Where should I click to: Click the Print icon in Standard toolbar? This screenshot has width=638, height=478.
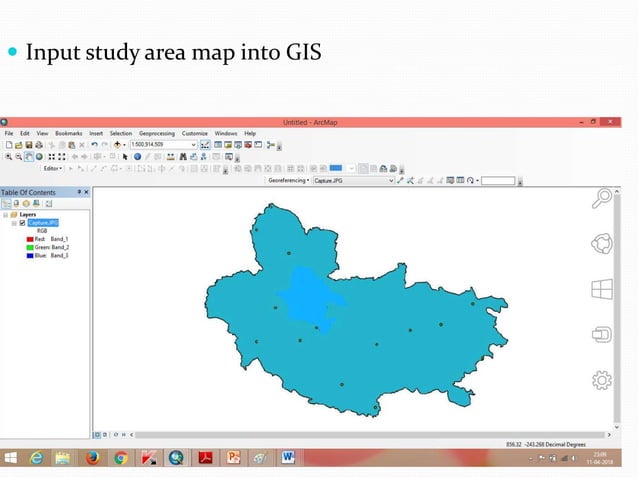[x=39, y=145]
